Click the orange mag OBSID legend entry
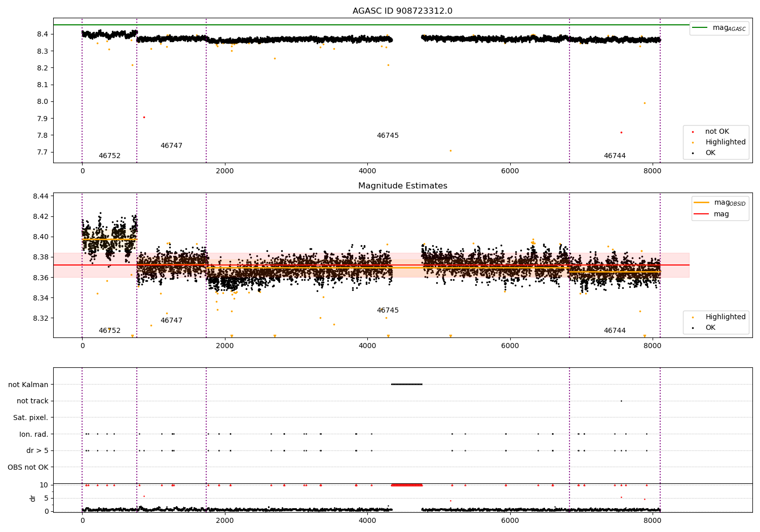 [x=720, y=203]
